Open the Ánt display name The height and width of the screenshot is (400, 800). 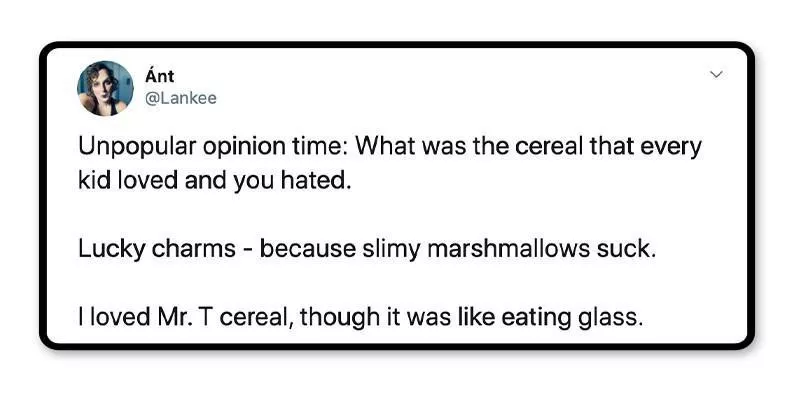[x=159, y=78]
